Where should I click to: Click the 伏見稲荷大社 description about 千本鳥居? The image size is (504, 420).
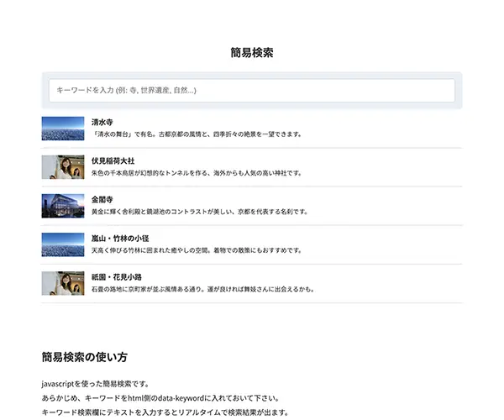pyautogui.click(x=196, y=173)
